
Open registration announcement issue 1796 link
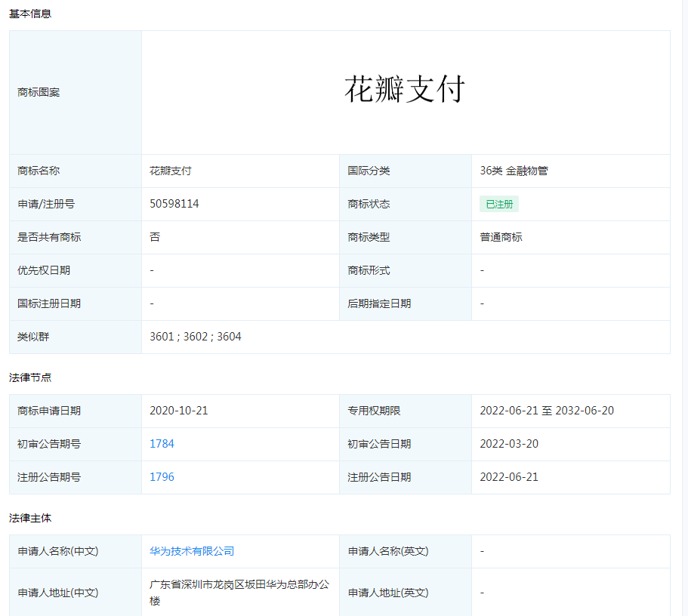[x=162, y=477]
